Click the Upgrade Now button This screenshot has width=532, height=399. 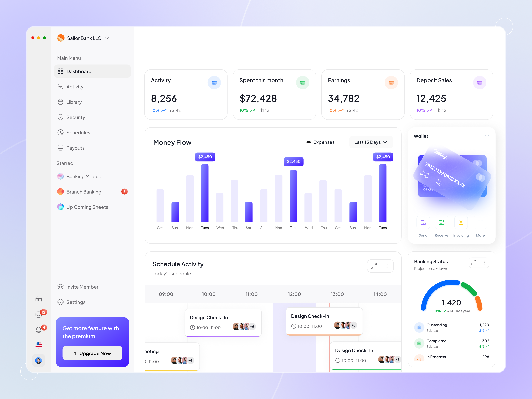point(92,353)
